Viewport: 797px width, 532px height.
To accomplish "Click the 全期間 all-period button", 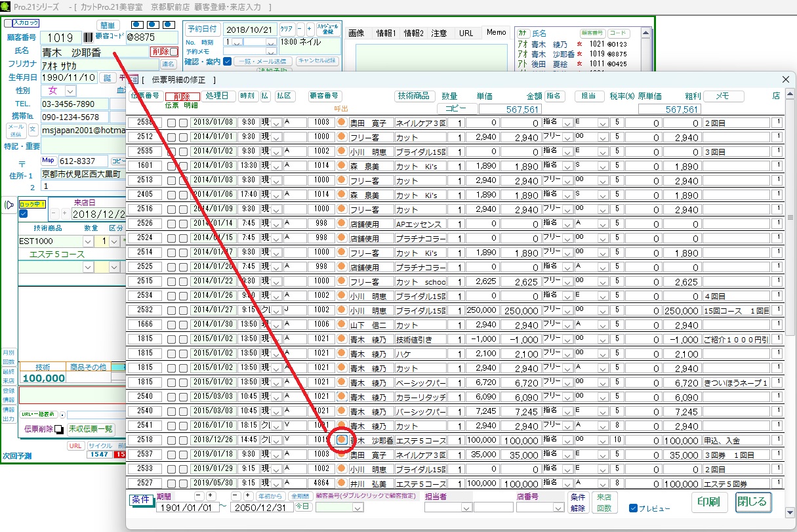I will tap(299, 496).
